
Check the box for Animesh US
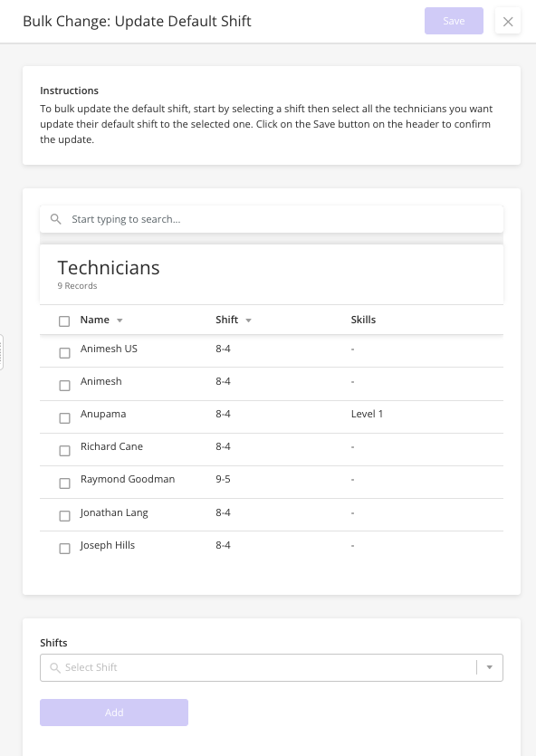(x=64, y=353)
